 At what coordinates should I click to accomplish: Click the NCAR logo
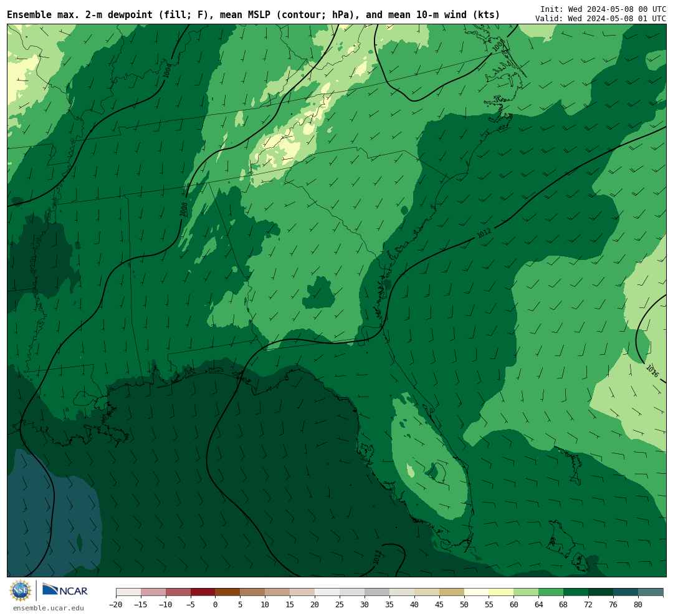(x=65, y=590)
